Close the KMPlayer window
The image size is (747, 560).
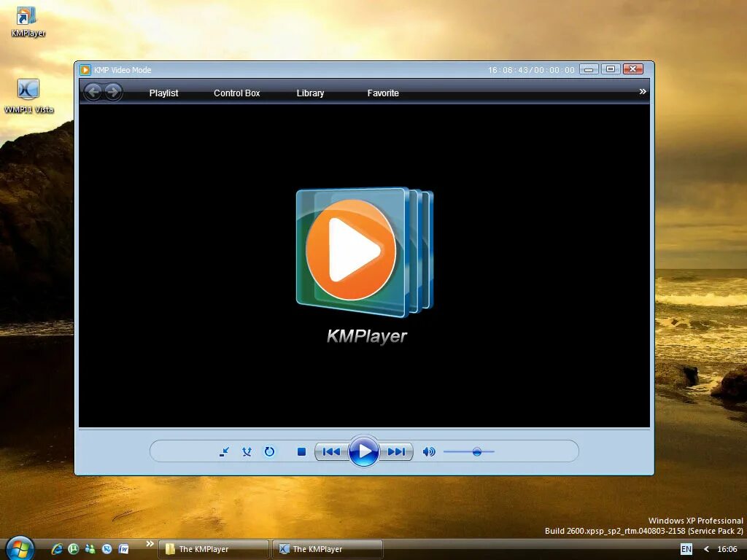(632, 69)
